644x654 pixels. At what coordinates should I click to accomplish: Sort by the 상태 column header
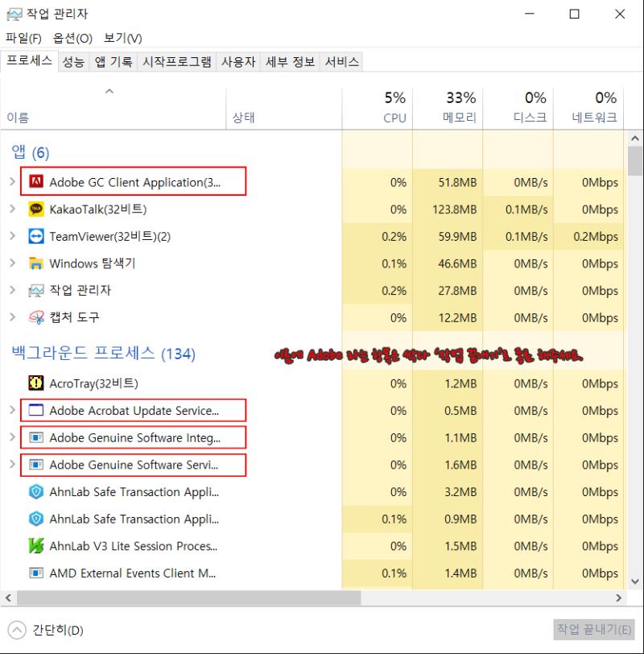pyautogui.click(x=284, y=108)
